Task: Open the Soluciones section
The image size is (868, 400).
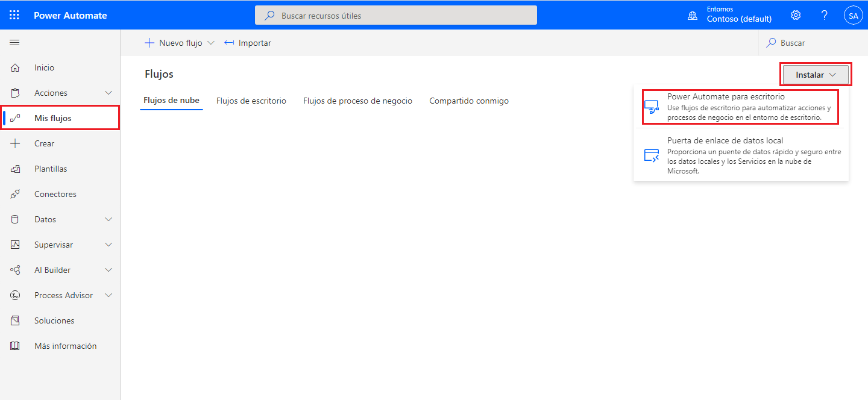Action: 53,320
